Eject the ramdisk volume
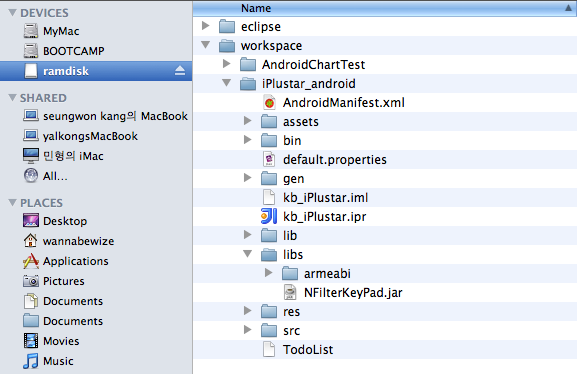577x374 pixels. point(180,71)
